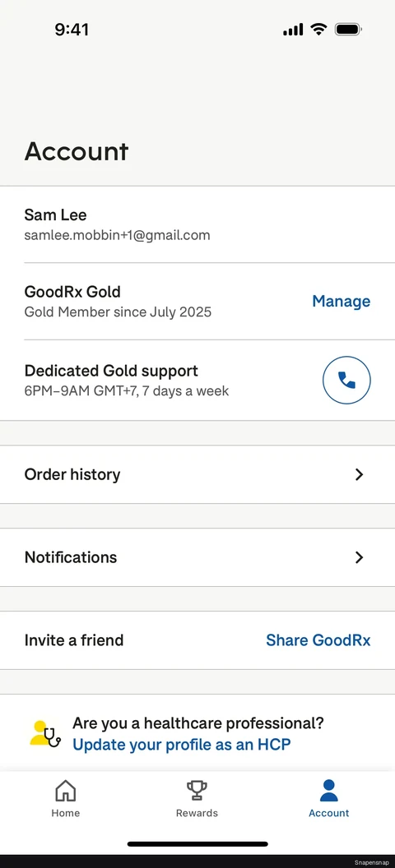This screenshot has height=868, width=395.
Task: Expand Order history chevron arrow
Action: pos(359,474)
